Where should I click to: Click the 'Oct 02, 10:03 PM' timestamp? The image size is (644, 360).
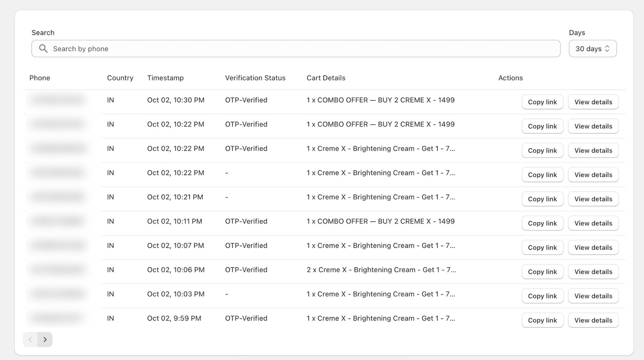click(176, 294)
